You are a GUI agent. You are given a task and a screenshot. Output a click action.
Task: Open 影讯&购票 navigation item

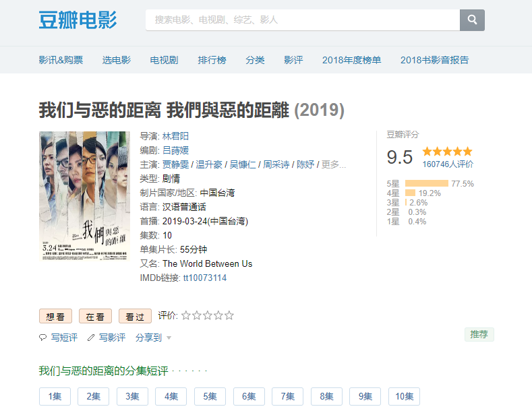tap(61, 60)
